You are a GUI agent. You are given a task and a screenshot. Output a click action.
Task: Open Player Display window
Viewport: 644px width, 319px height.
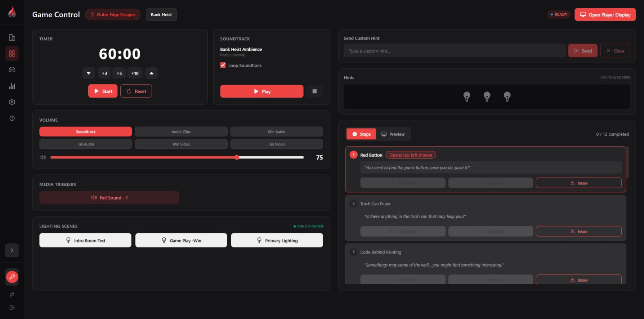coord(605,15)
